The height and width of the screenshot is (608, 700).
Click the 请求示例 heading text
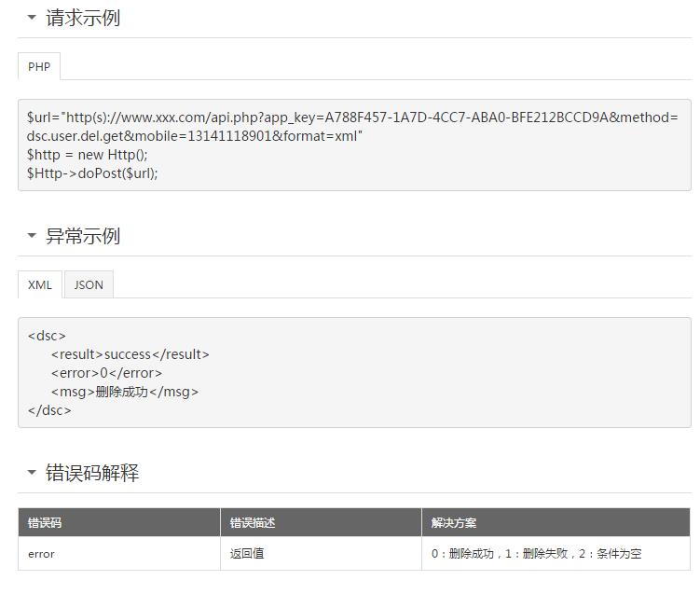pos(83,18)
